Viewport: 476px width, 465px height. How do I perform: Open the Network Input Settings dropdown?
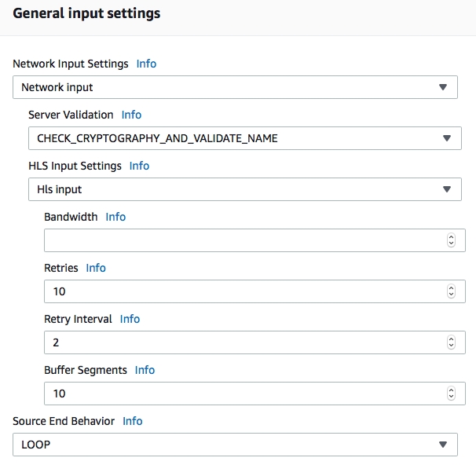tap(235, 87)
